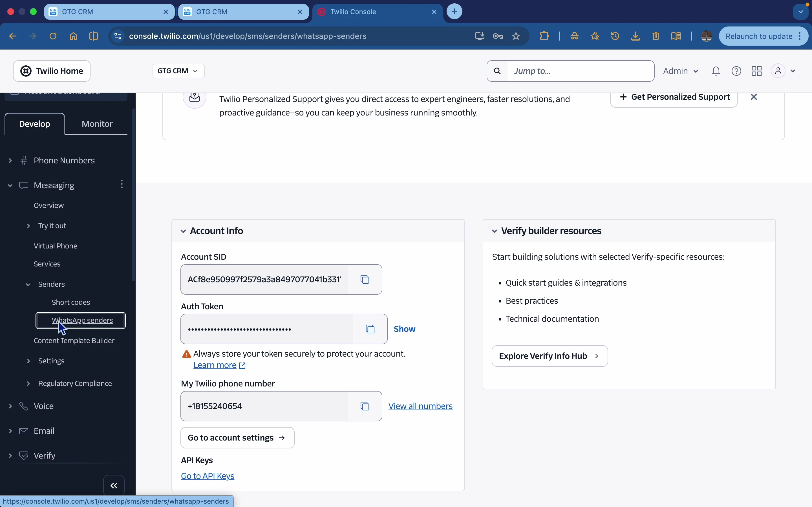Open the help question mark icon

(737, 71)
